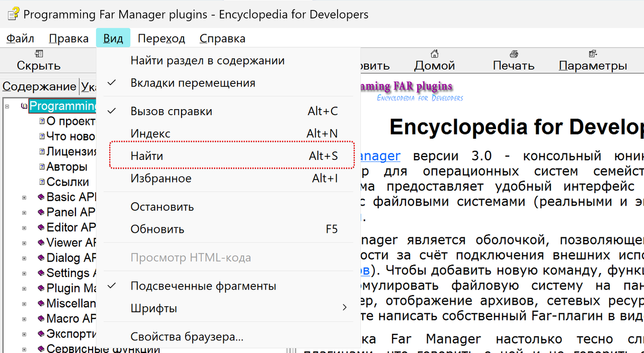This screenshot has width=644, height=353.
Task: Expand the Plugin Manager tree node
Action: (x=24, y=288)
